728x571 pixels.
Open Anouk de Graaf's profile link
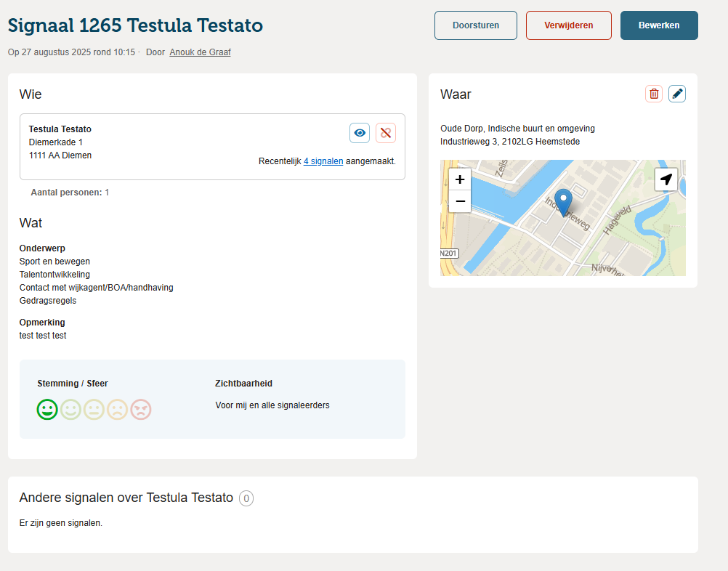tap(201, 52)
